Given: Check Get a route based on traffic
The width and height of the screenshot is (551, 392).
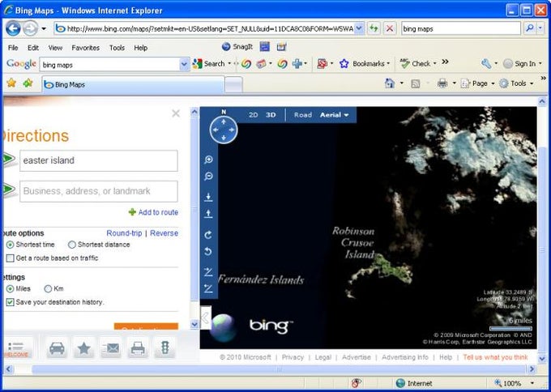Looking at the screenshot, I should 11,258.
